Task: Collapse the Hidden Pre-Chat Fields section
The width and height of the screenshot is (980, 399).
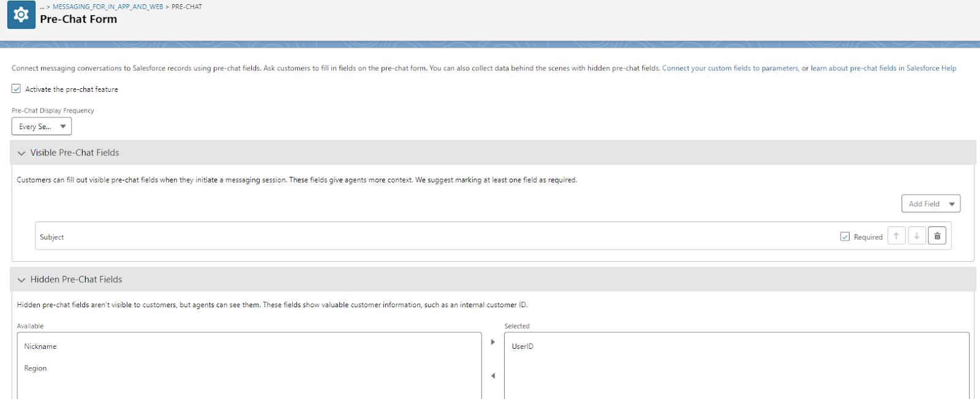Action: pos(21,280)
